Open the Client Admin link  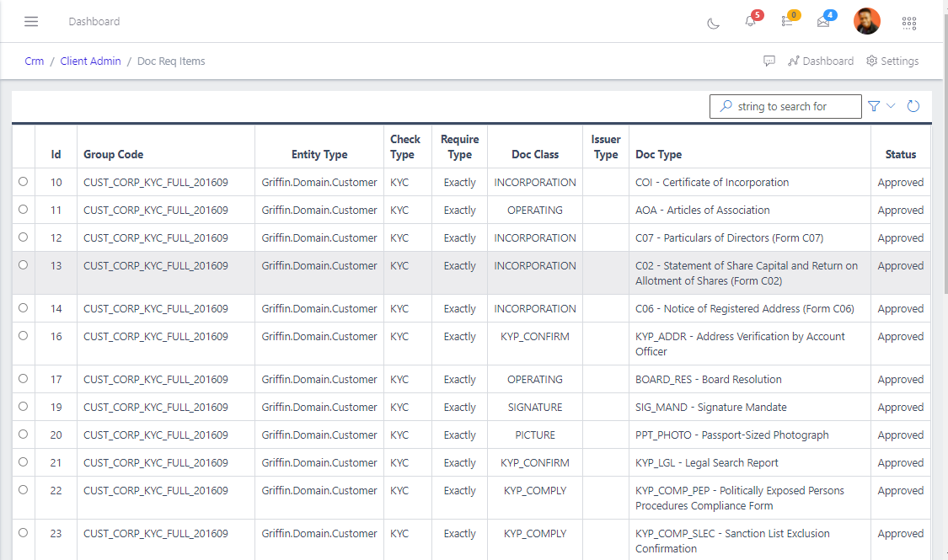[90, 61]
